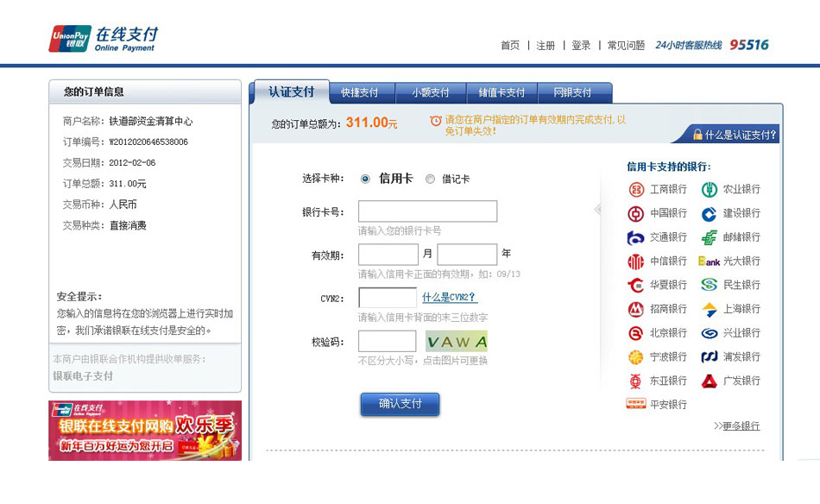Open the 网银支付 tab
This screenshot has width=820, height=504.
click(x=572, y=93)
